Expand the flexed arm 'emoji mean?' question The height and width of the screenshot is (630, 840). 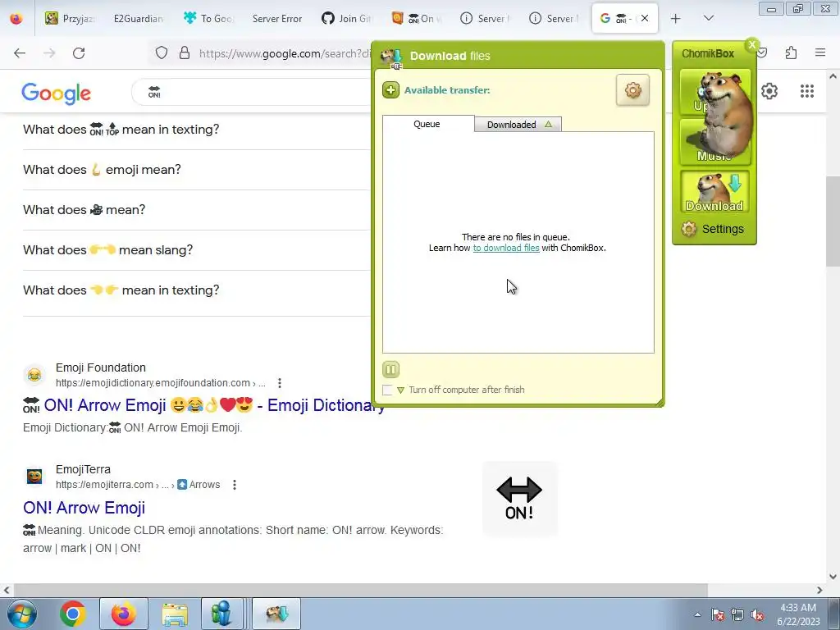[197, 170]
